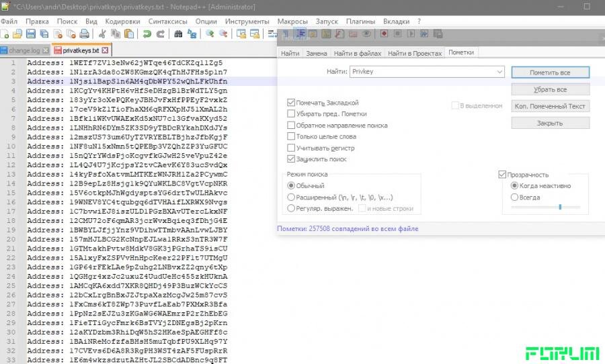Click the Cut scissors icon
This screenshot has height=364, width=605.
point(102,34)
